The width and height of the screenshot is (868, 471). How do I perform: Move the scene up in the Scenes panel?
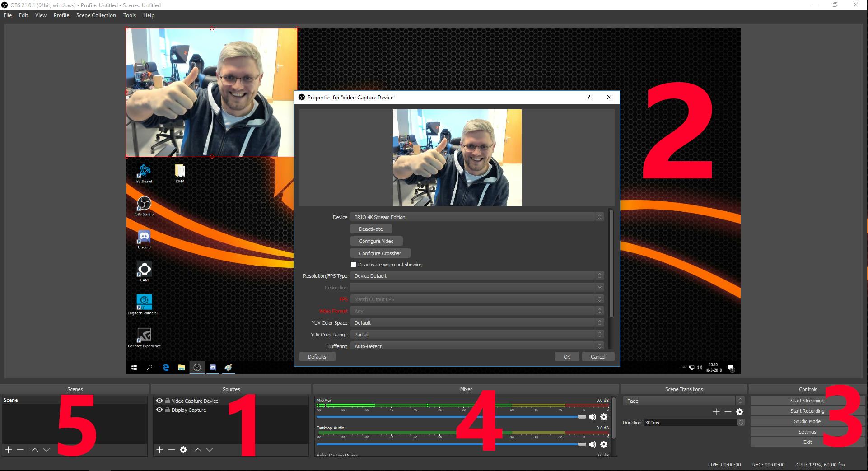pos(35,450)
